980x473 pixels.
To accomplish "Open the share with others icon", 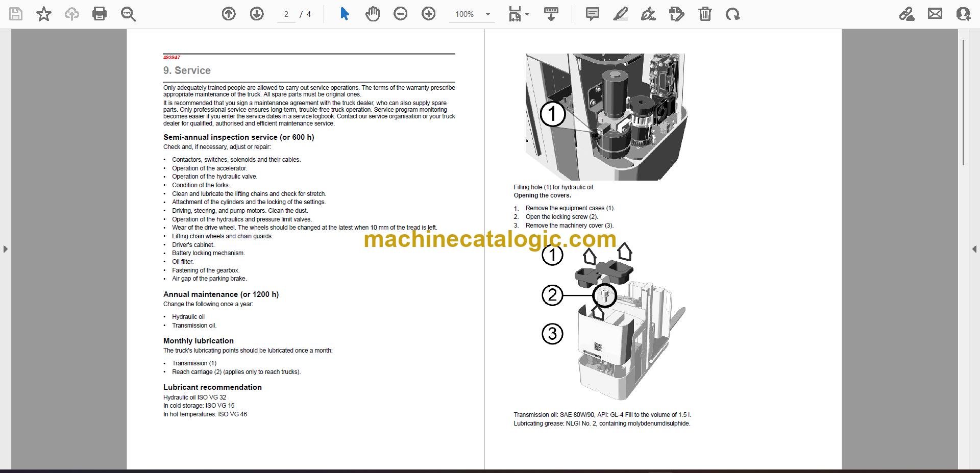I will tap(963, 14).
